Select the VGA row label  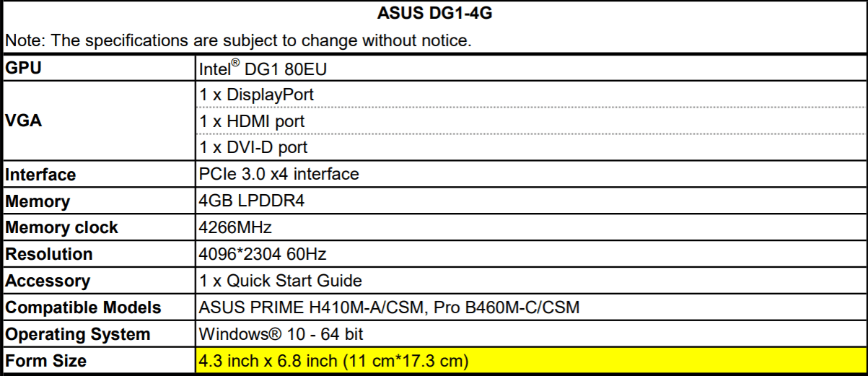click(x=23, y=121)
